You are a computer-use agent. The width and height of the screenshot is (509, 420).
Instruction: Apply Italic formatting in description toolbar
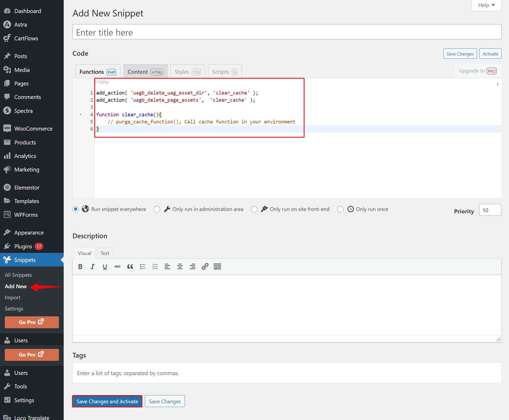92,267
